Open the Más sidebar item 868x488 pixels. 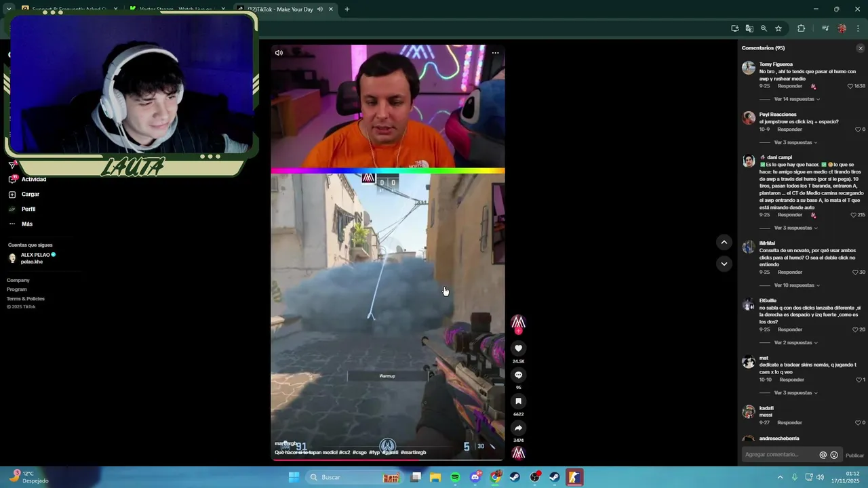(x=21, y=224)
